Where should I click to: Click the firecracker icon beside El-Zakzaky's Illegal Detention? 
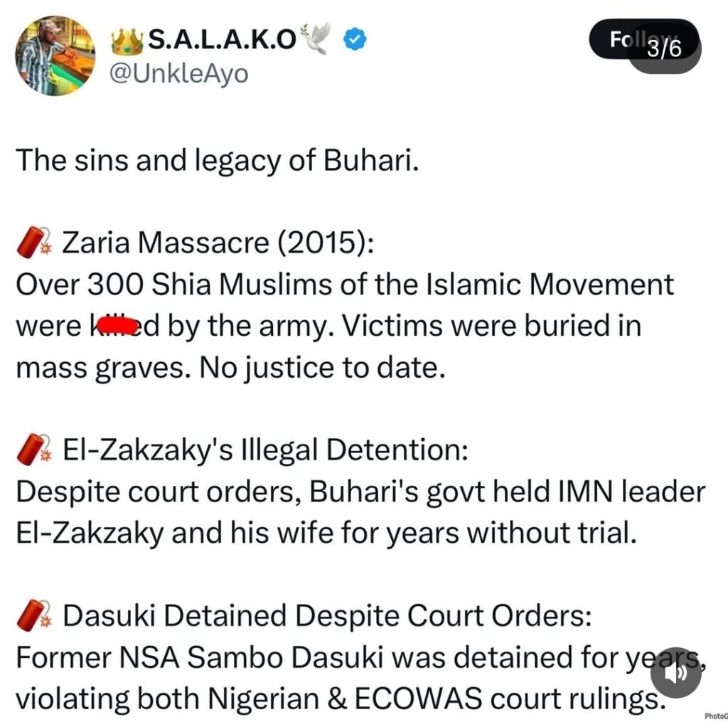coord(33,450)
